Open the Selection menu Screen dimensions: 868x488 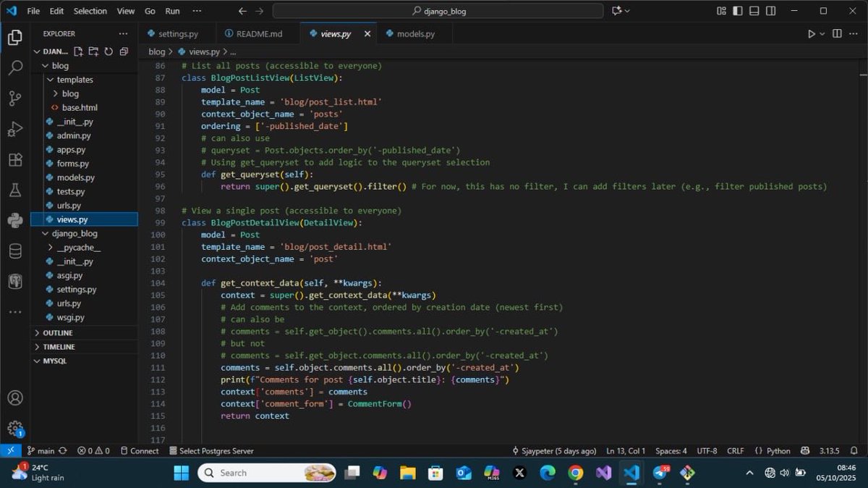pyautogui.click(x=90, y=11)
